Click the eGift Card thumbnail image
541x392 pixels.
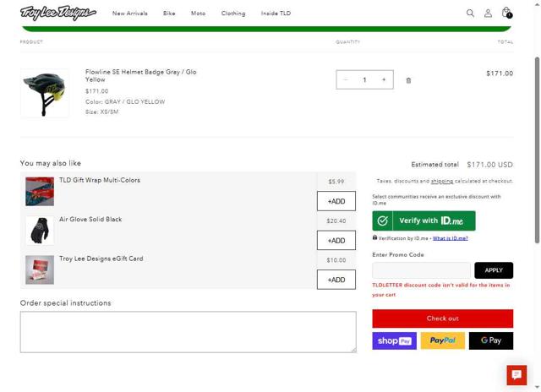click(x=40, y=270)
